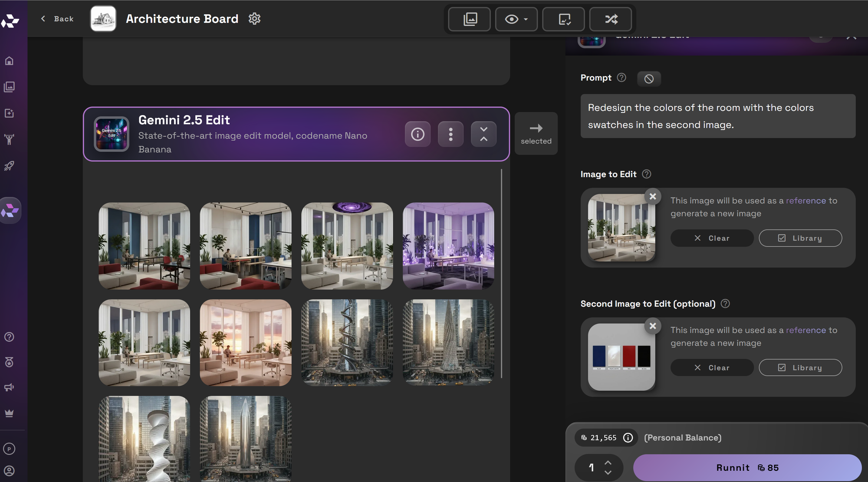The height and width of the screenshot is (482, 868).
Task: Open Library for Image to Edit
Action: pos(800,238)
